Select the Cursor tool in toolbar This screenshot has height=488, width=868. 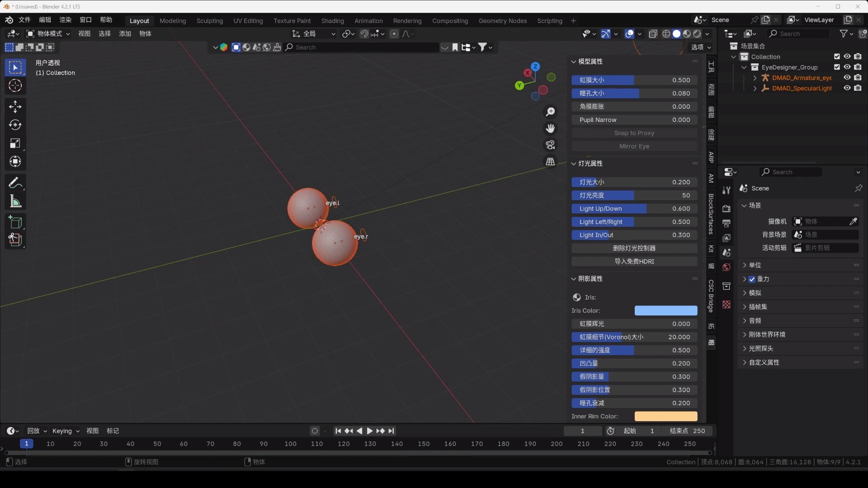point(15,85)
